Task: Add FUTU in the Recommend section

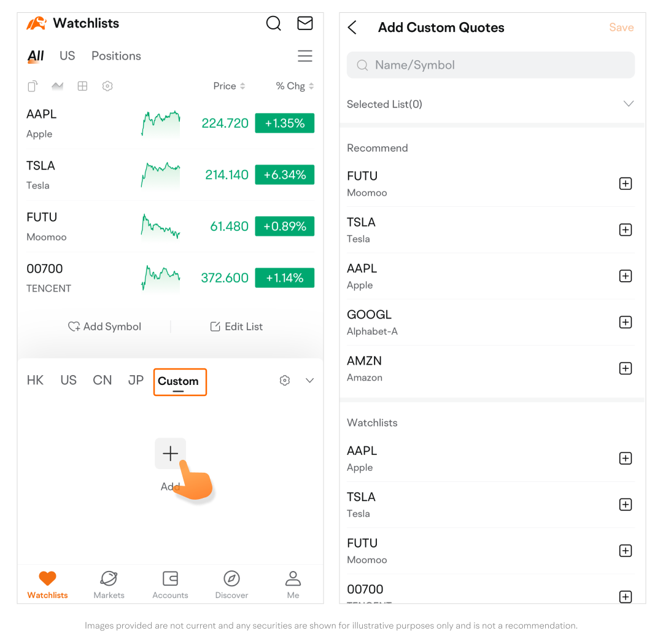Action: coord(625,184)
